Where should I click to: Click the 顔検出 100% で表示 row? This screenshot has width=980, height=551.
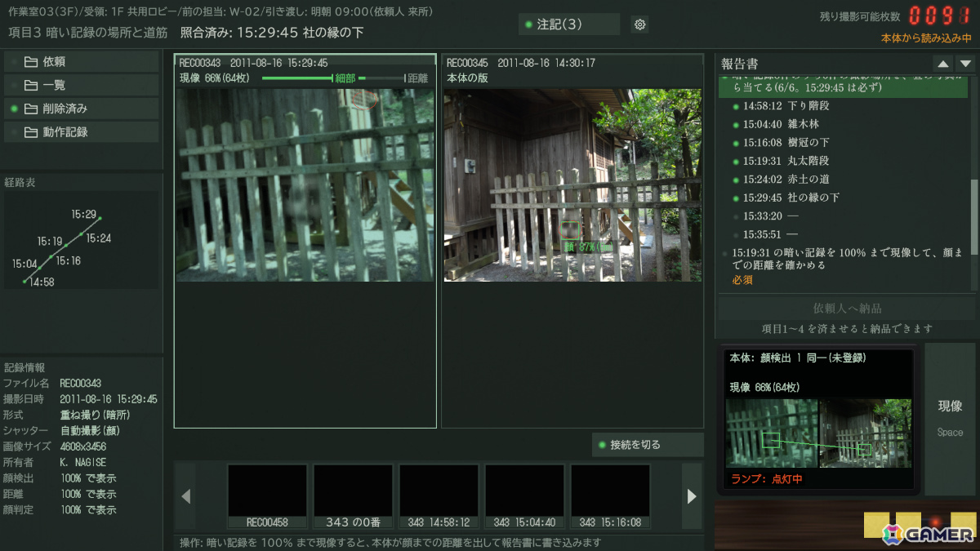(81, 478)
